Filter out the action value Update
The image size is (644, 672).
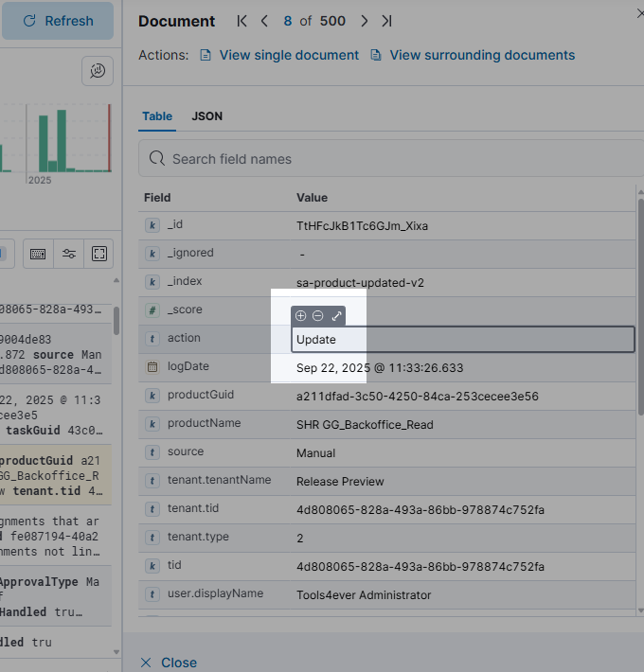point(318,316)
